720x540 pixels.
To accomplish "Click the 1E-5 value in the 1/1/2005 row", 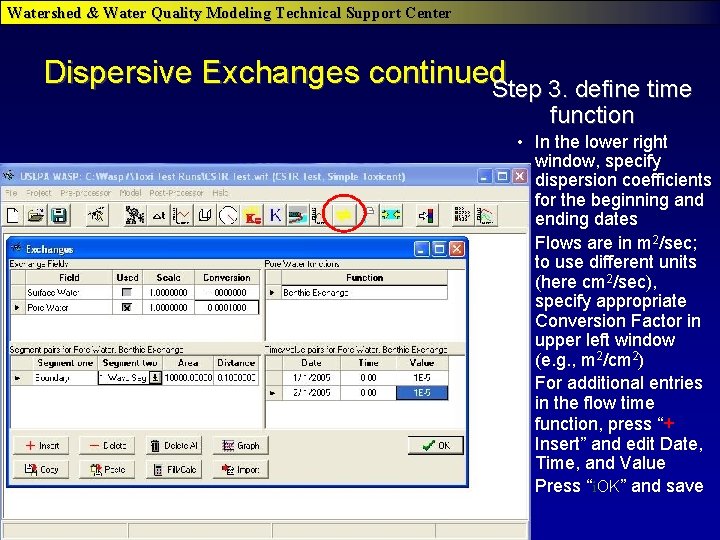I will [422, 377].
